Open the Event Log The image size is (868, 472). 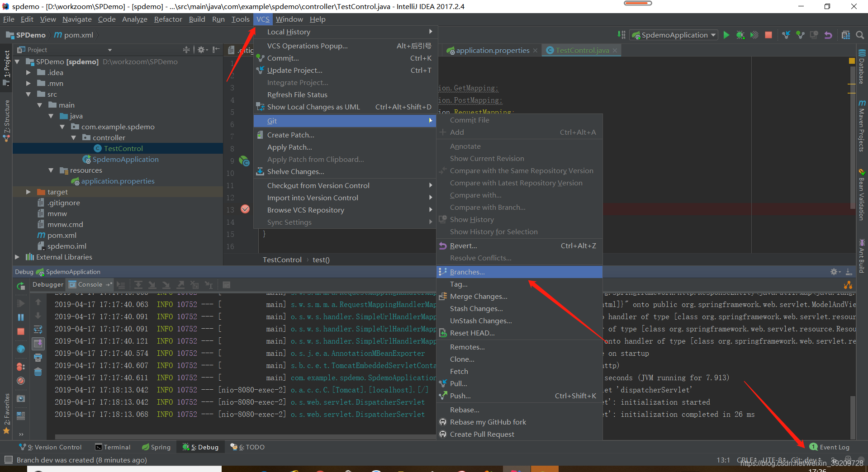830,447
